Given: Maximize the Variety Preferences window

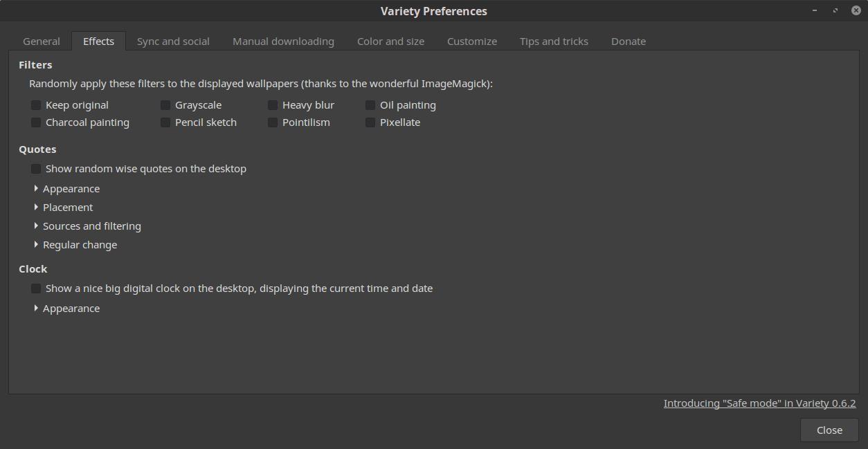Looking at the screenshot, I should tap(835, 10).
